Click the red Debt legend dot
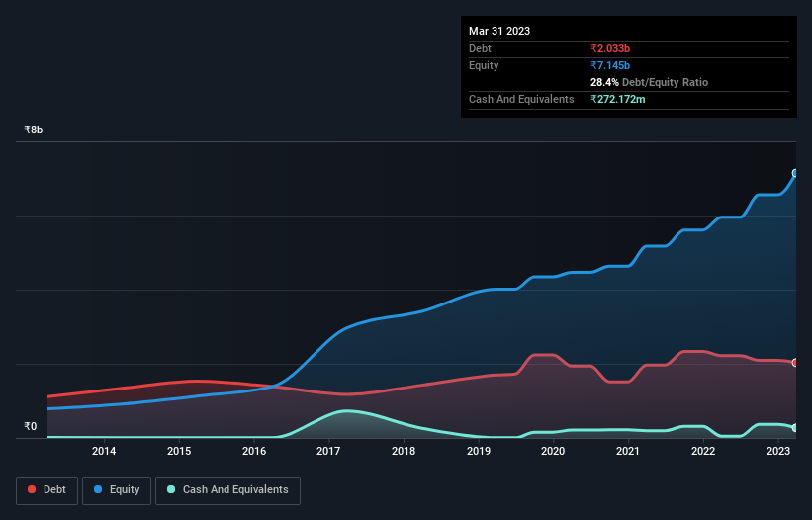 pyautogui.click(x=32, y=489)
